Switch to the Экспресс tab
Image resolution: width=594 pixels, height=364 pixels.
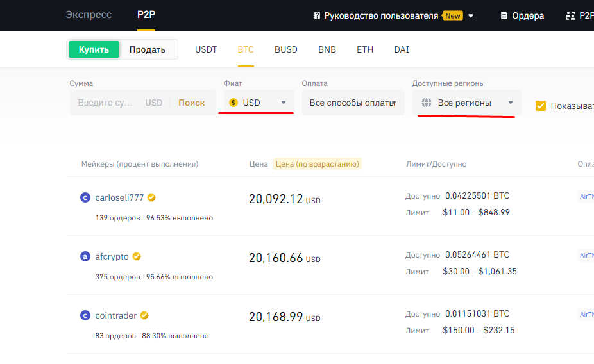[88, 15]
